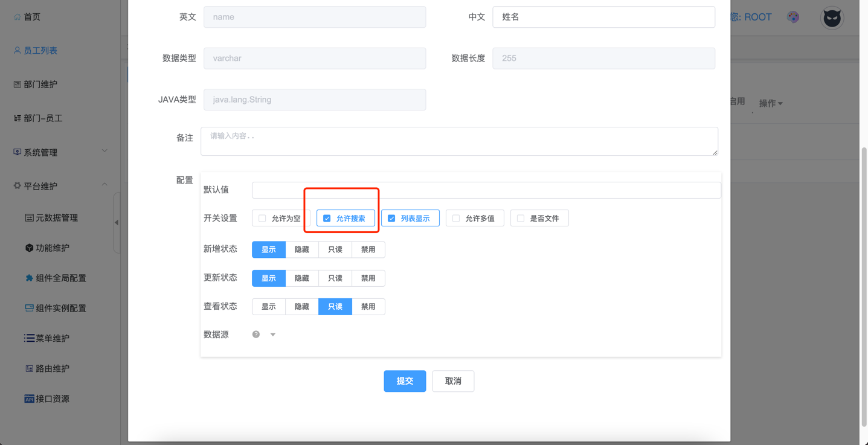The width and height of the screenshot is (868, 445).
Task: Click into the 备注 text area
Action: click(x=459, y=141)
